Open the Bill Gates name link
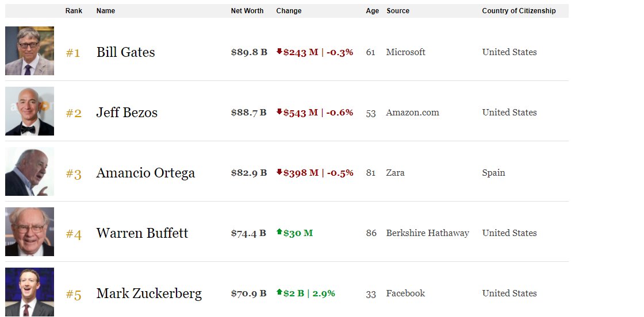644x317 pixels. coord(126,52)
